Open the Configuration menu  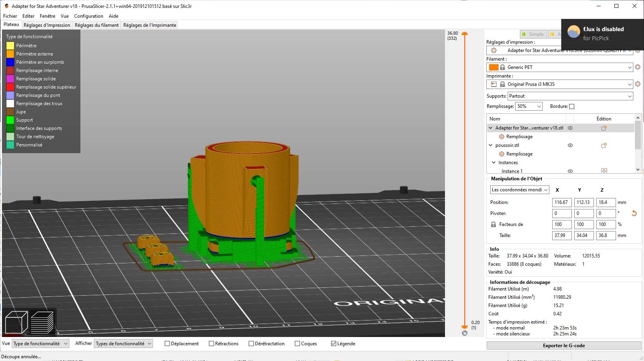coord(88,16)
